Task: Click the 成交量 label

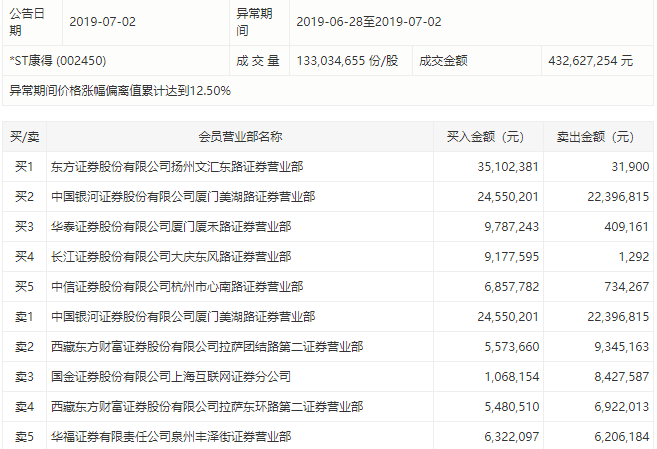Action: coord(258,61)
